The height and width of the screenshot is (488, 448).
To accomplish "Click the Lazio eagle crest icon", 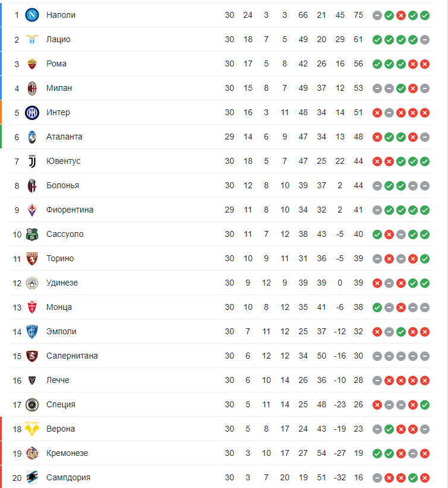I will 32,39.
